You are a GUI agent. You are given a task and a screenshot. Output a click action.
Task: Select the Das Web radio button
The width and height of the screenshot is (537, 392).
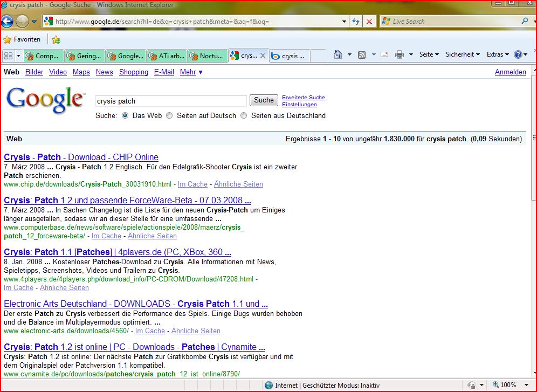point(125,115)
